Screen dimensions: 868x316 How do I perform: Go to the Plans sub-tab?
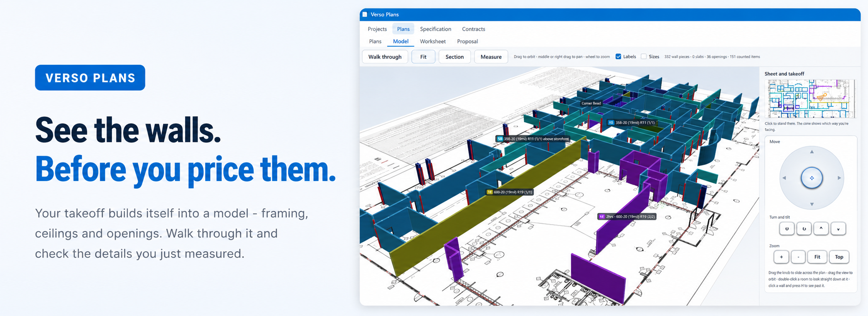pos(375,41)
